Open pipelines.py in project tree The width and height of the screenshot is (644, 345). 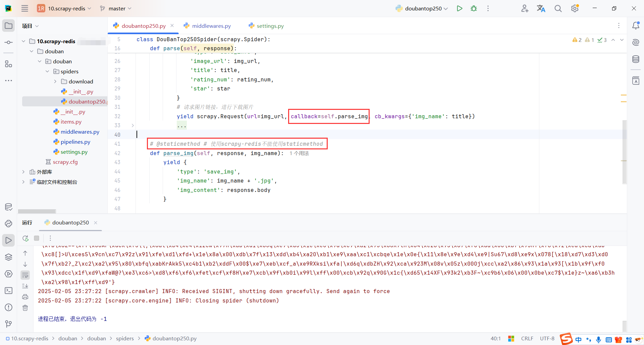pyautogui.click(x=75, y=142)
